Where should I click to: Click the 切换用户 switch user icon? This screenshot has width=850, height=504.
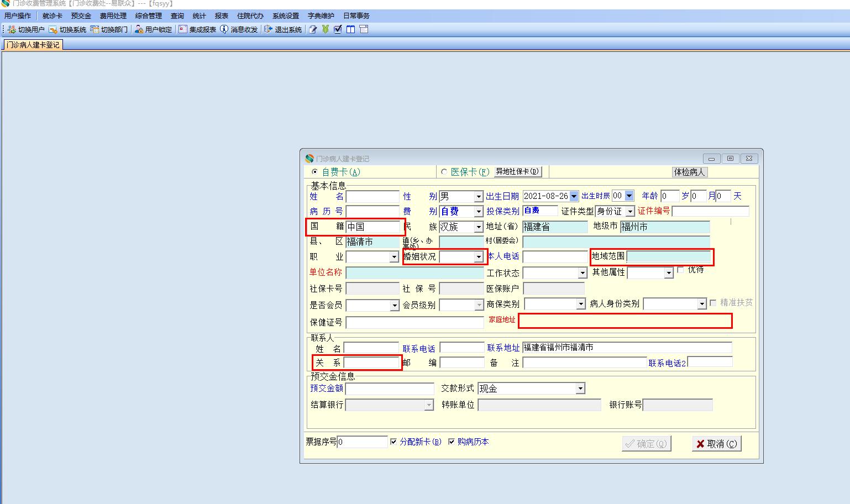coord(12,29)
